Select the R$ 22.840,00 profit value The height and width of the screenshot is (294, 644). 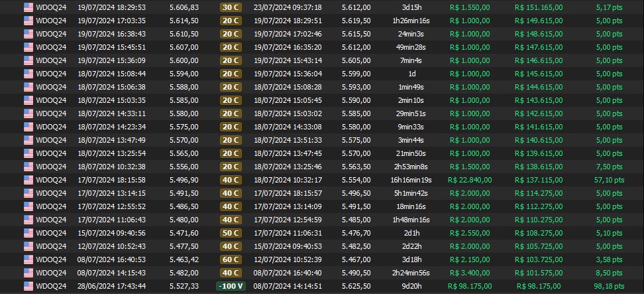click(469, 180)
